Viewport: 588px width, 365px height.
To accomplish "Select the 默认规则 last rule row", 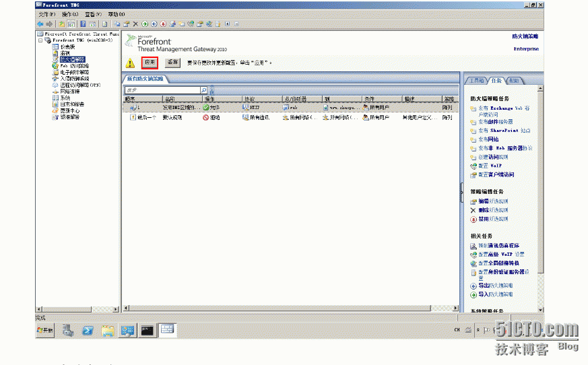I will point(290,117).
